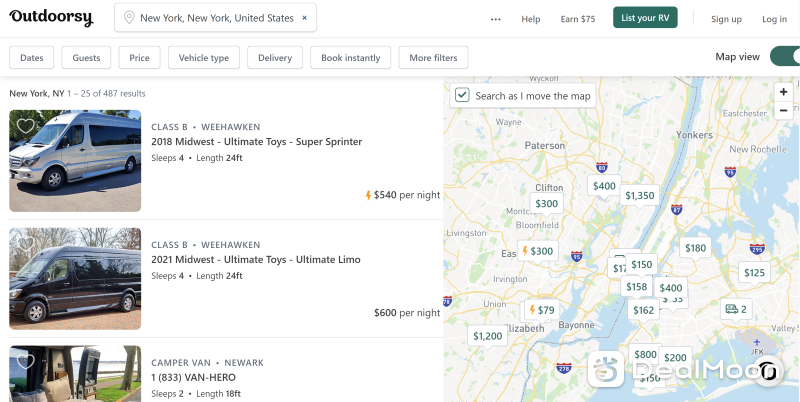Favorite the VAN-HERO camper van heart
This screenshot has height=402, width=800.
pos(26,361)
